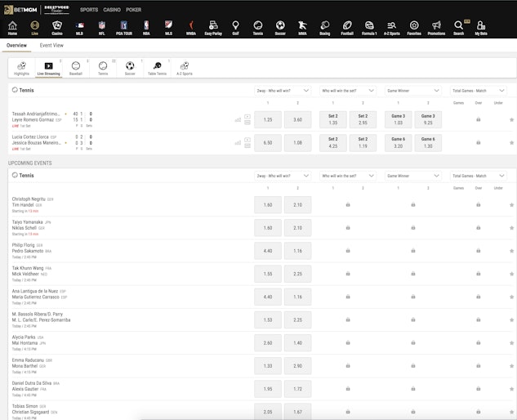This screenshot has width=517, height=420.
Task: Expand the live '2way - Who will win?' dropdown
Action: 283,91
